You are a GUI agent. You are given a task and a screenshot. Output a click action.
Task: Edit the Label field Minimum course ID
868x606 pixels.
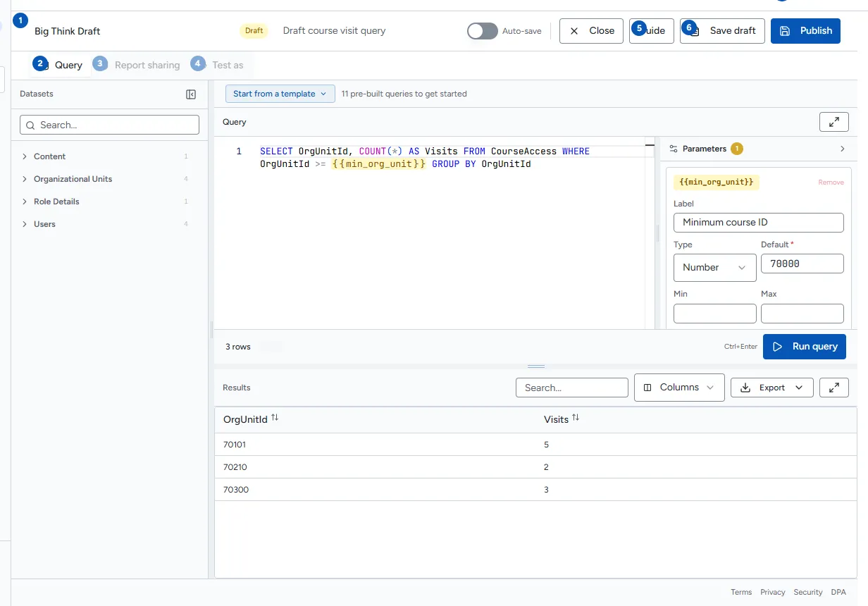759,223
